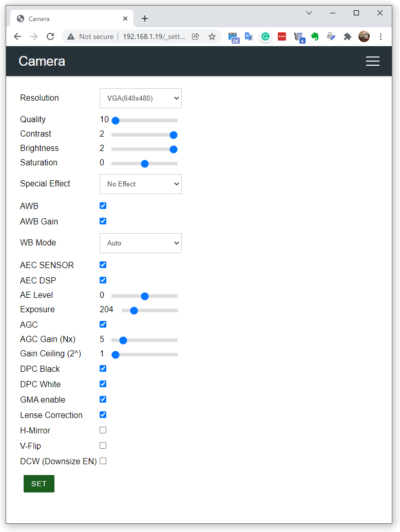Open the Chrome profile avatar menu

click(364, 36)
